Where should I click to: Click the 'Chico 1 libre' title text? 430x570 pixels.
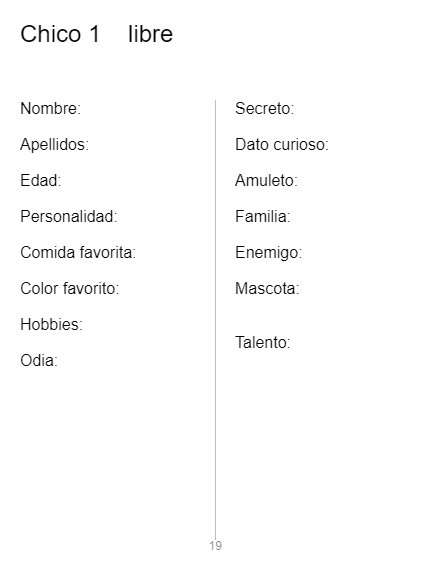(96, 34)
